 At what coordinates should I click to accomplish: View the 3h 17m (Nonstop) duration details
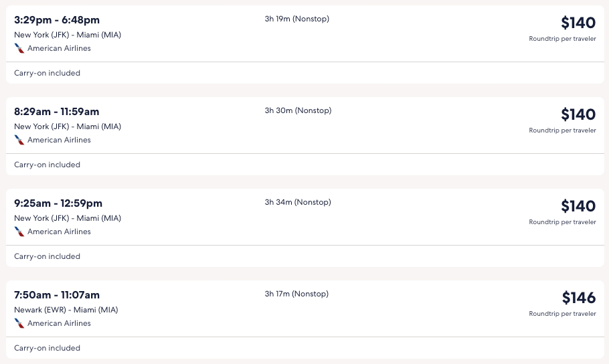pos(296,294)
